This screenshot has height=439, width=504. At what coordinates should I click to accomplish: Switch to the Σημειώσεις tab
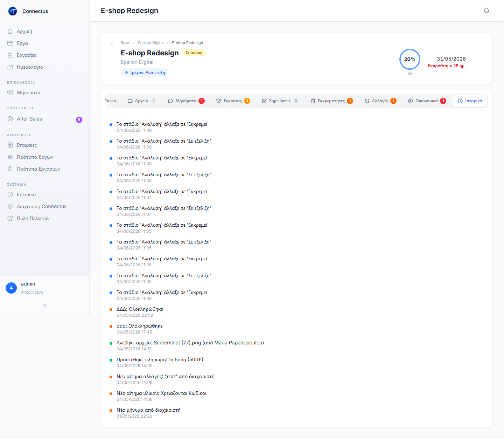(280, 101)
